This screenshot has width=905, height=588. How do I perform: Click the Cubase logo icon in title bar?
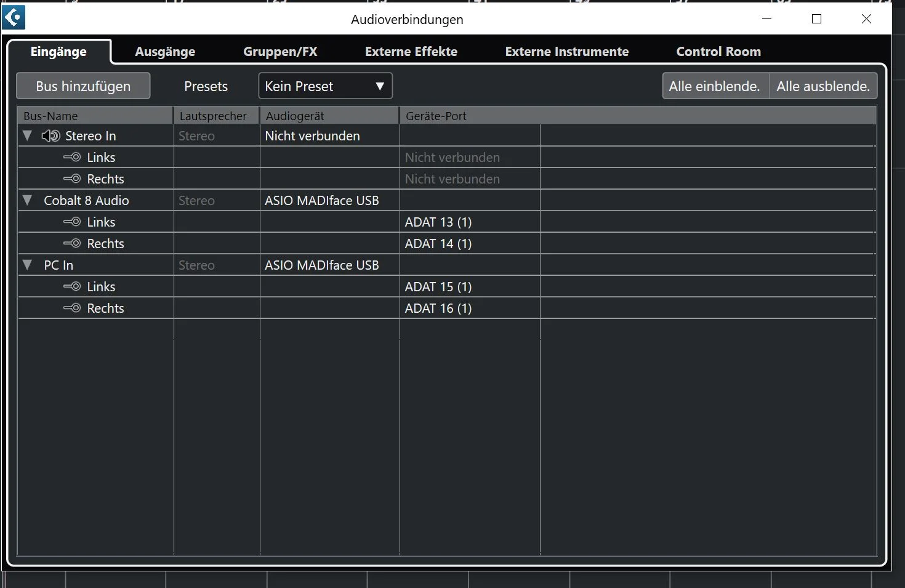tap(14, 18)
